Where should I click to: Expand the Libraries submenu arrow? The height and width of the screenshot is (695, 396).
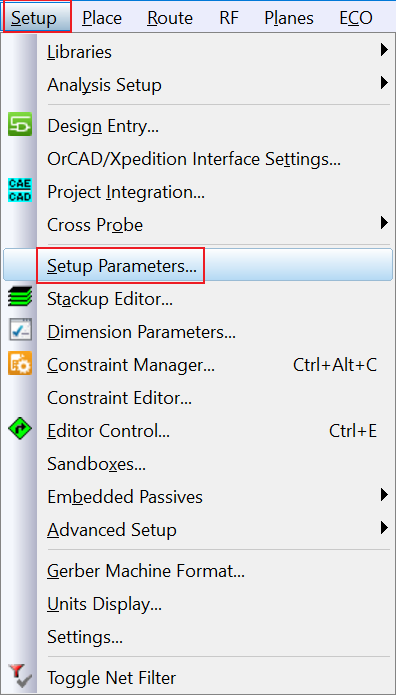coord(384,51)
